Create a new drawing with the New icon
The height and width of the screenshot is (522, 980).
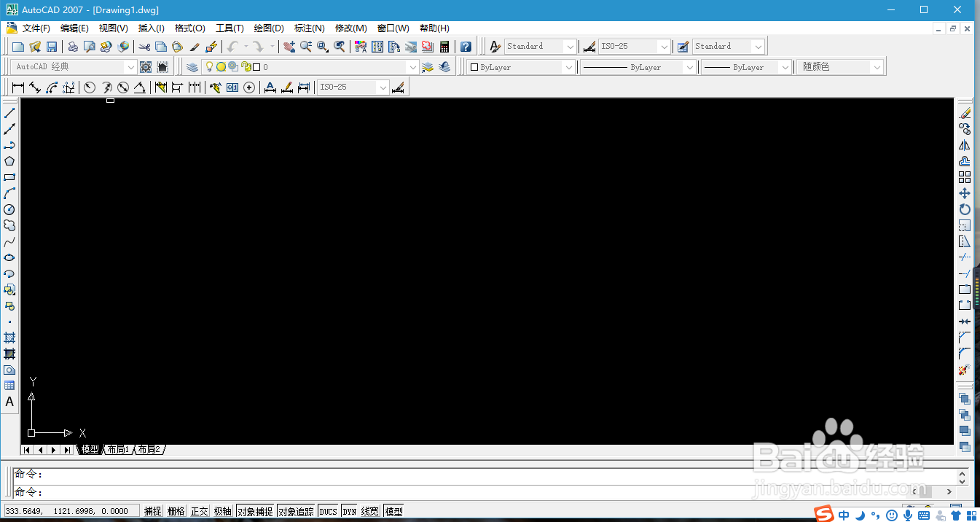coord(18,47)
